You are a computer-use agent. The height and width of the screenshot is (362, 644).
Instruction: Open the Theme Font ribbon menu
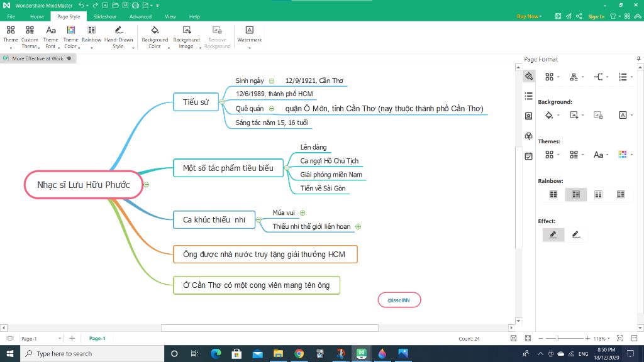pos(50,36)
